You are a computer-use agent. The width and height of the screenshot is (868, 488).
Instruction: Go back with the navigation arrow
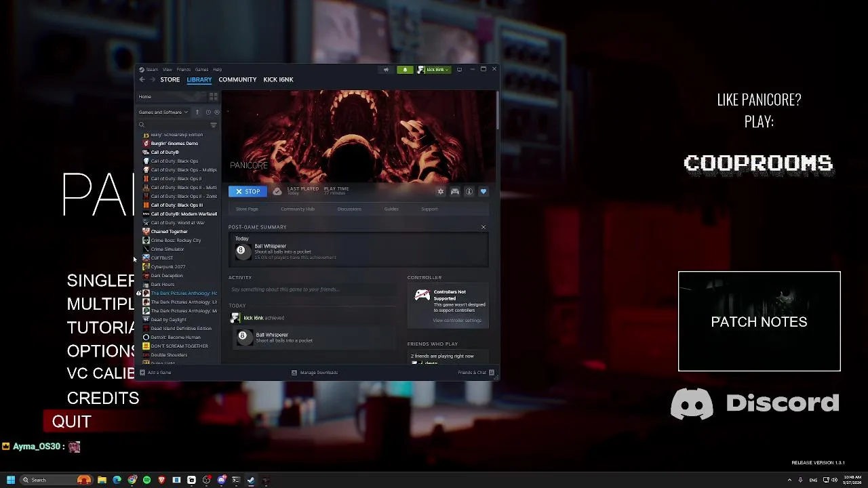coord(142,79)
